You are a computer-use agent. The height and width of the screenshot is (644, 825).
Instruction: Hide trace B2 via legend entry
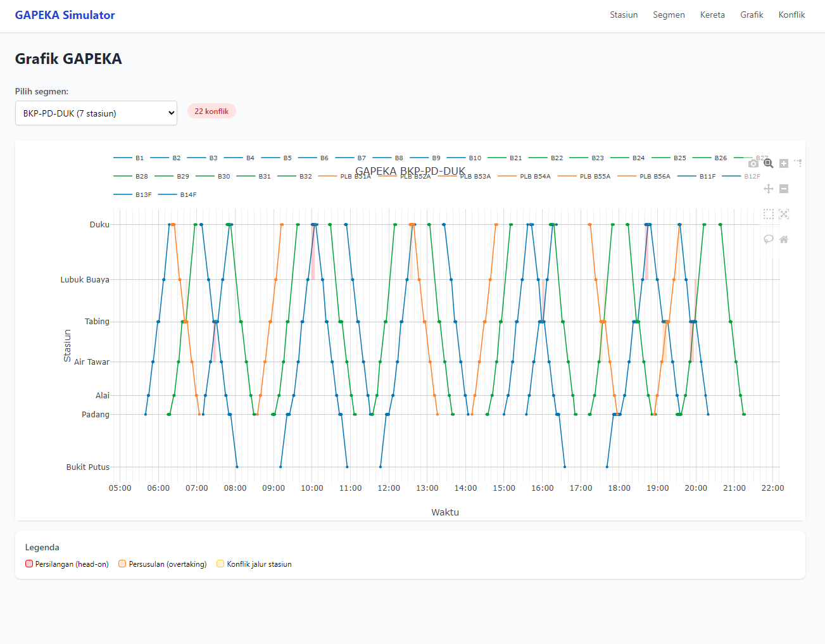[x=166, y=158]
